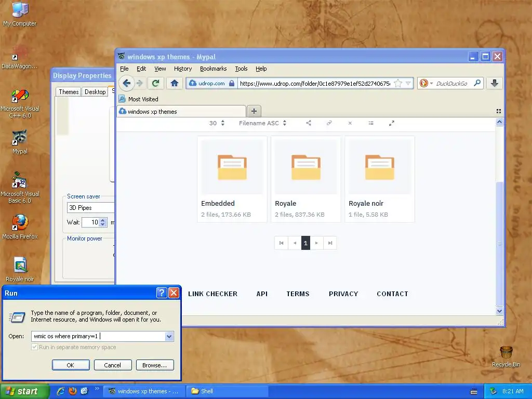Click the copy link icon in folder toolbar
Viewport: 532px width, 399px height.
click(329, 123)
